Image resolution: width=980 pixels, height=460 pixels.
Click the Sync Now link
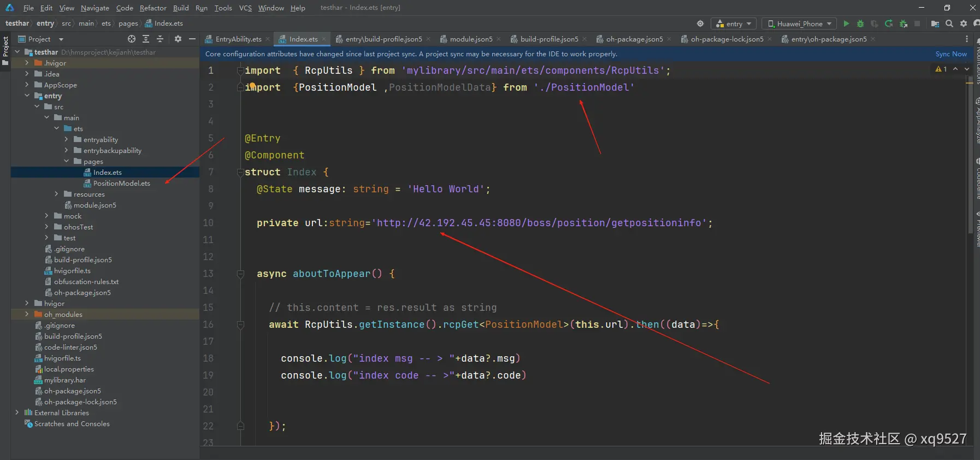951,54
